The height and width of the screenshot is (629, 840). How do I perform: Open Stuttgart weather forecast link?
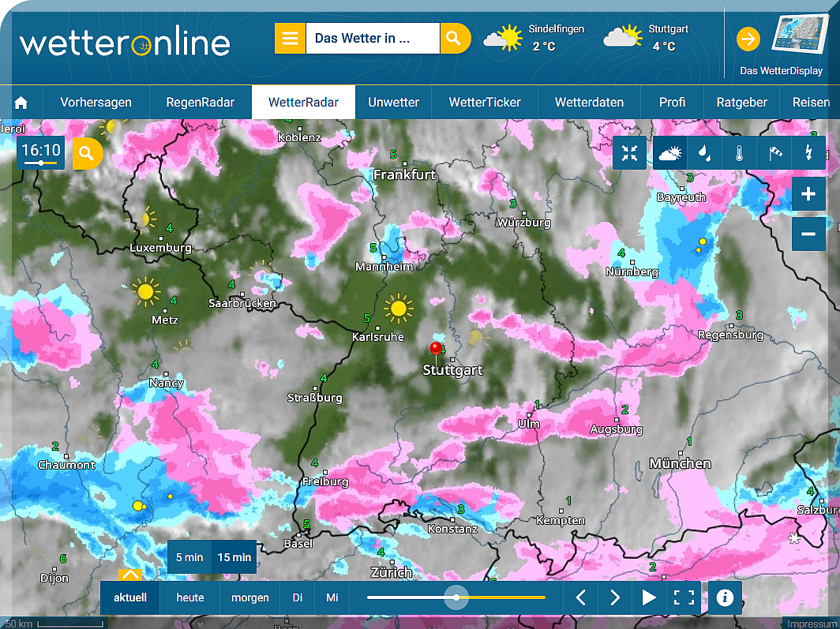pos(647,38)
